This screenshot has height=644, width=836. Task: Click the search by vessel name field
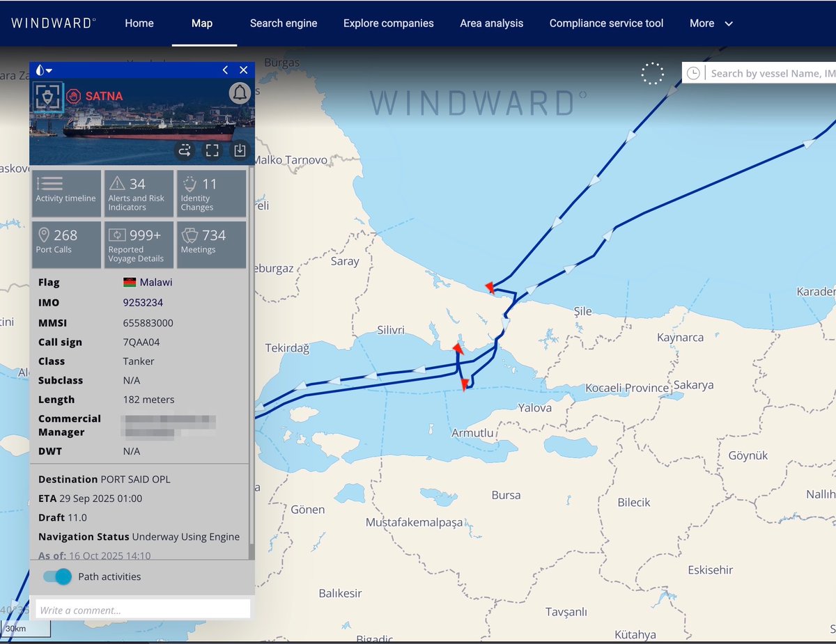pyautogui.click(x=773, y=73)
